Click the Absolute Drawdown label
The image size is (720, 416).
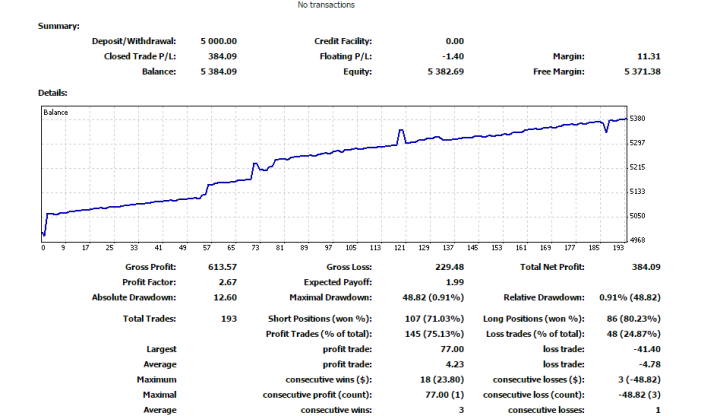134,298
